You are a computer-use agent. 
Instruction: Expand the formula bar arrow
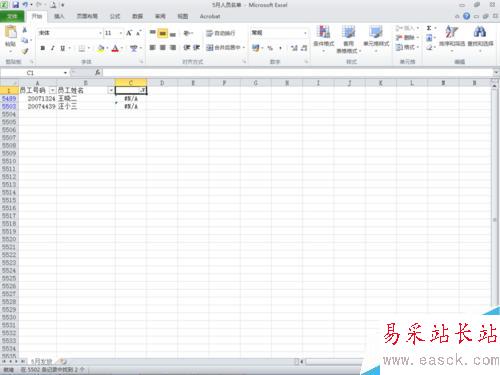496,72
